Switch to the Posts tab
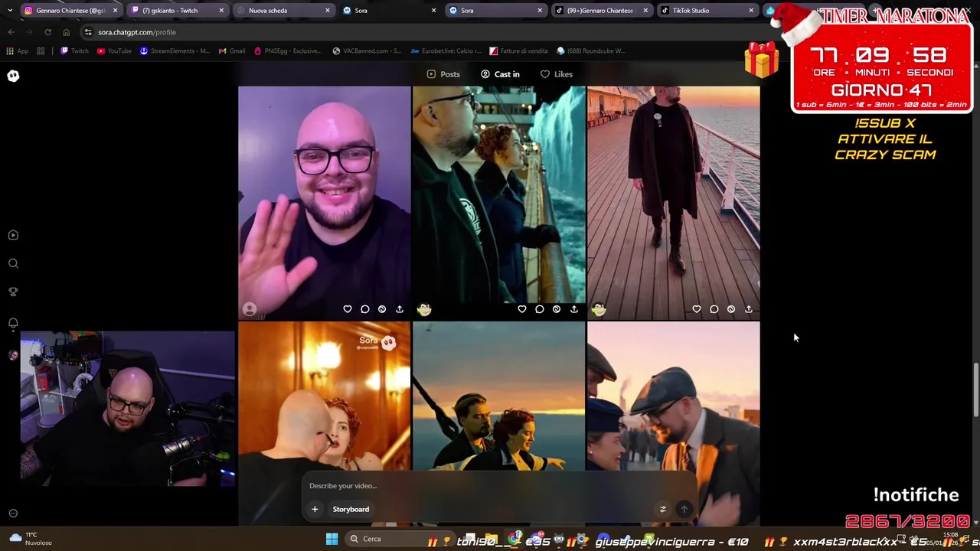The width and height of the screenshot is (980, 551). (443, 74)
